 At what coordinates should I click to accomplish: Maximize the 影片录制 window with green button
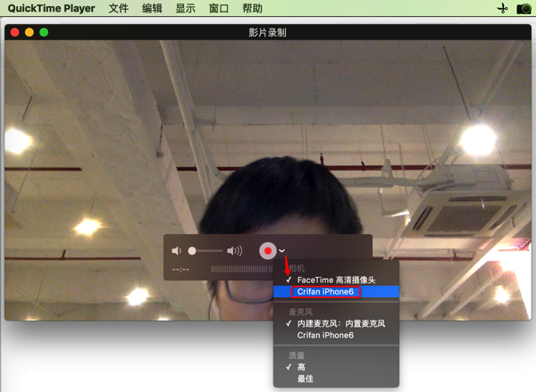point(44,32)
